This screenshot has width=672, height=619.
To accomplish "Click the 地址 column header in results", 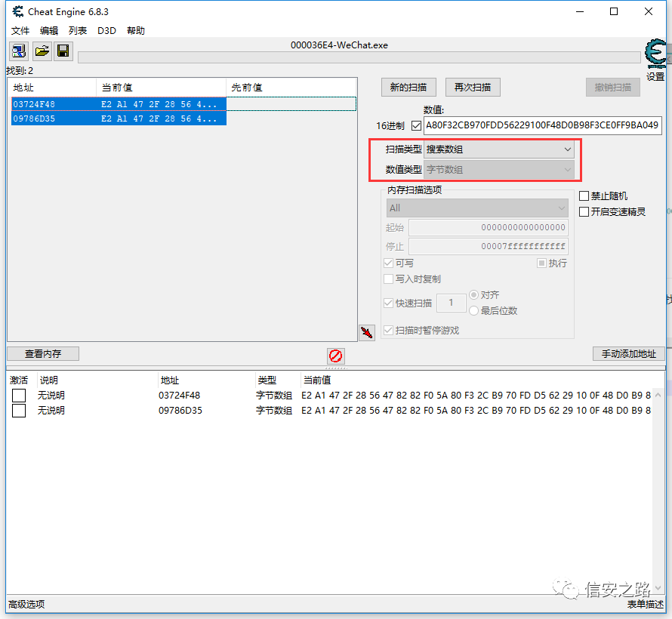I will pyautogui.click(x=52, y=88).
